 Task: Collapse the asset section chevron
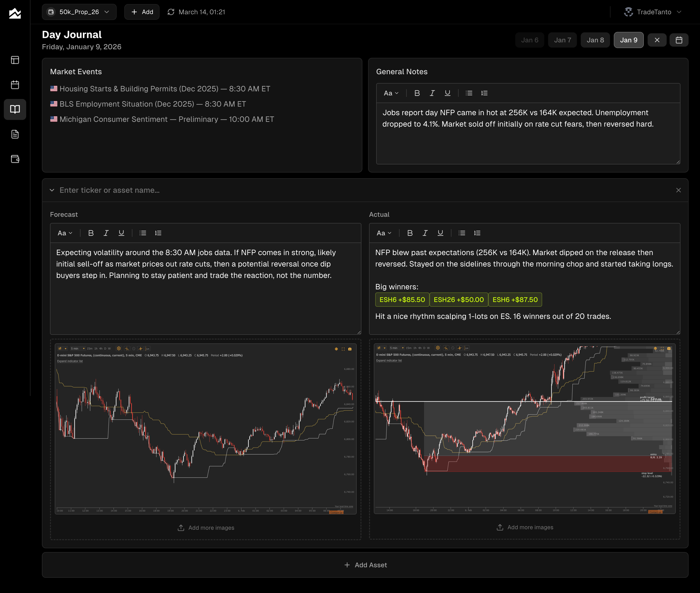point(52,190)
